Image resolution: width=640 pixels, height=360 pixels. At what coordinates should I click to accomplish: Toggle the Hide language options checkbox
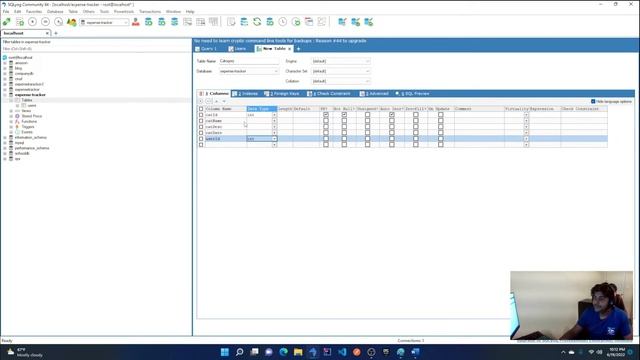click(593, 101)
